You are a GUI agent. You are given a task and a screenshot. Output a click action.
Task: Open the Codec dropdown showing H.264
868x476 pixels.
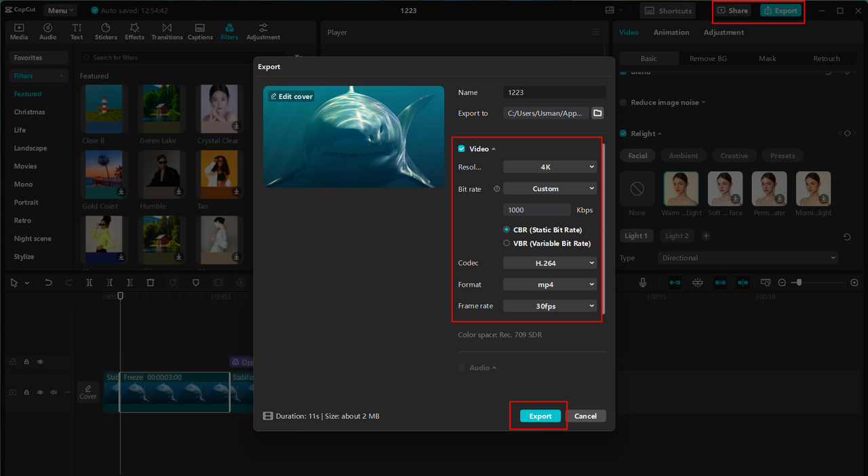550,263
